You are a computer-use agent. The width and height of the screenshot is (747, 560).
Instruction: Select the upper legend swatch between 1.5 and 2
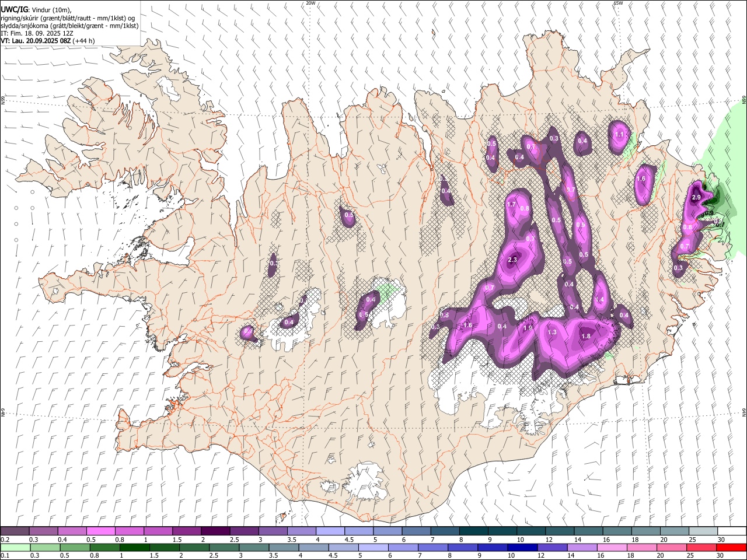point(186,531)
